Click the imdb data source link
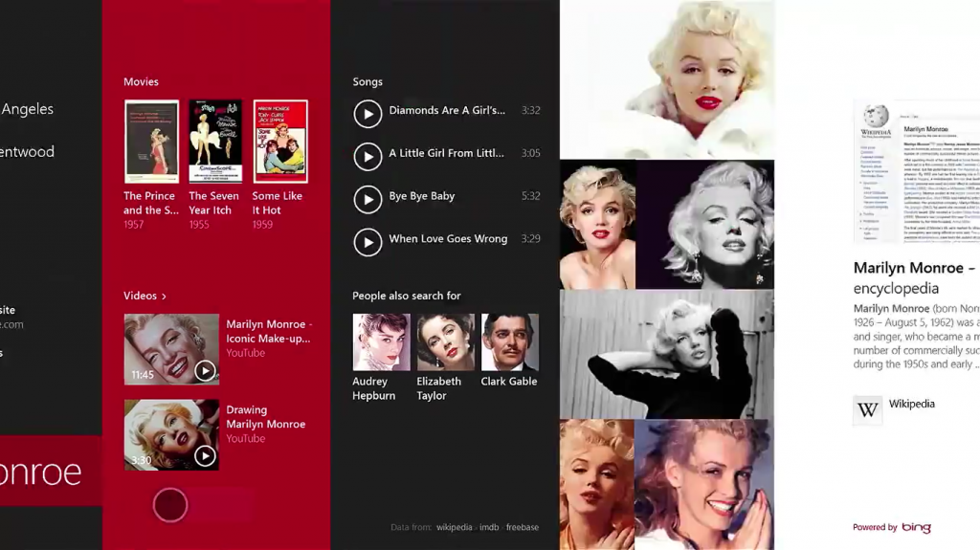 point(489,527)
